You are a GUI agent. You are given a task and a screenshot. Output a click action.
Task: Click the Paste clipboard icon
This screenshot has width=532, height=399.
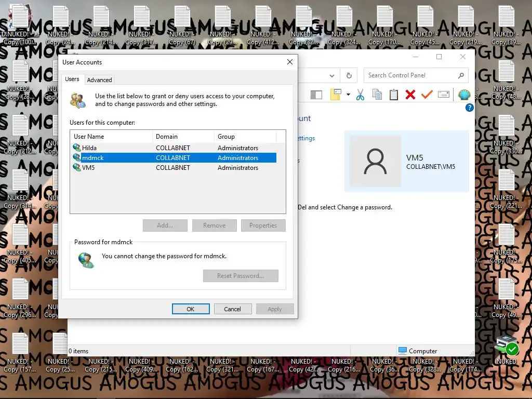394,95
